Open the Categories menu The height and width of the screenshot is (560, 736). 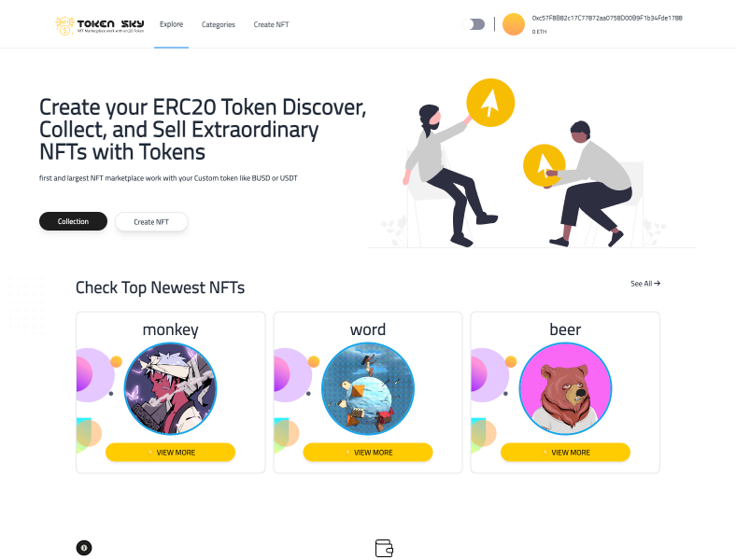point(219,24)
